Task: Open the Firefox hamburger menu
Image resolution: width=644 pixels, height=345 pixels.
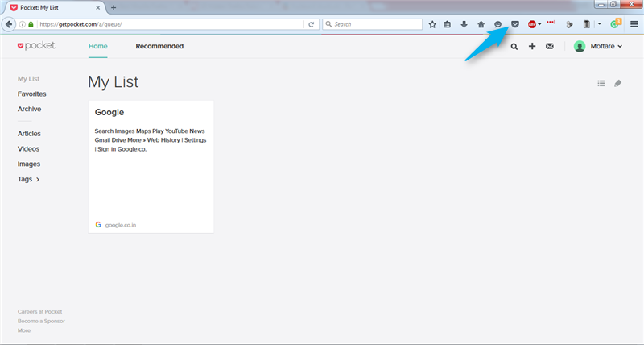Action: [634, 24]
